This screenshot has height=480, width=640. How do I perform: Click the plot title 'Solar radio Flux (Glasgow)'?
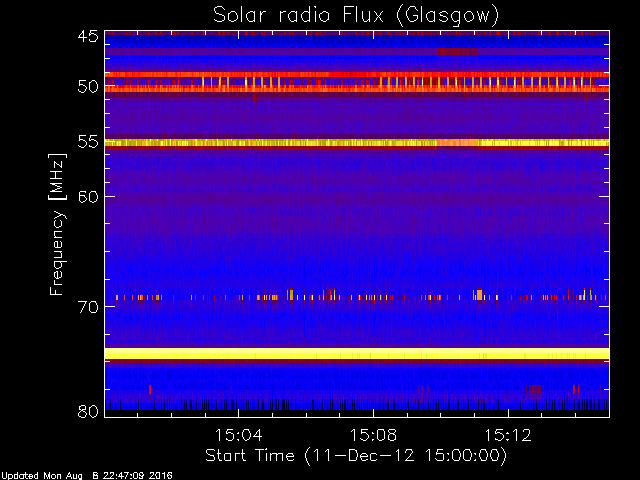pyautogui.click(x=356, y=16)
